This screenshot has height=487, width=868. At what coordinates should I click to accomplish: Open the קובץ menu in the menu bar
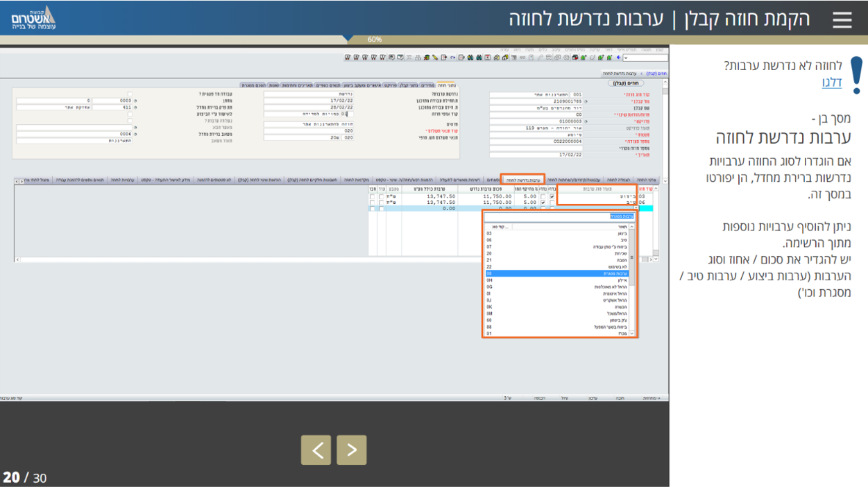pyautogui.click(x=659, y=50)
